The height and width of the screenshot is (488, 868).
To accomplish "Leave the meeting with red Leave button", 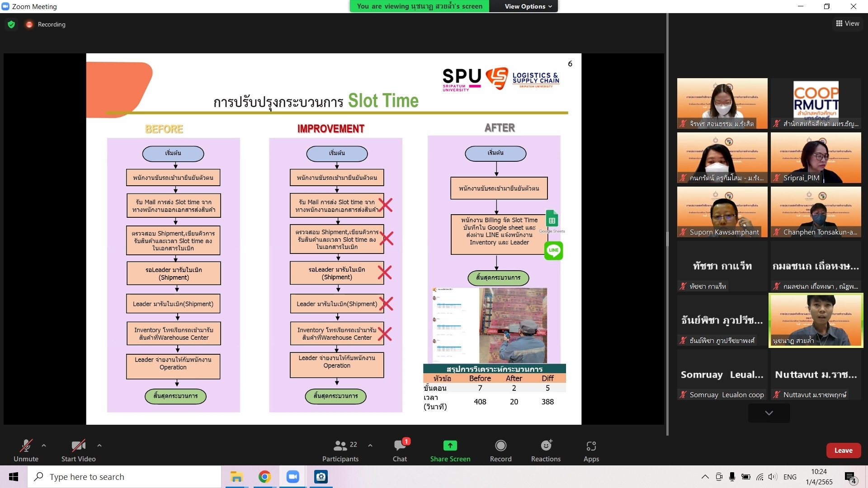I will coord(844,450).
